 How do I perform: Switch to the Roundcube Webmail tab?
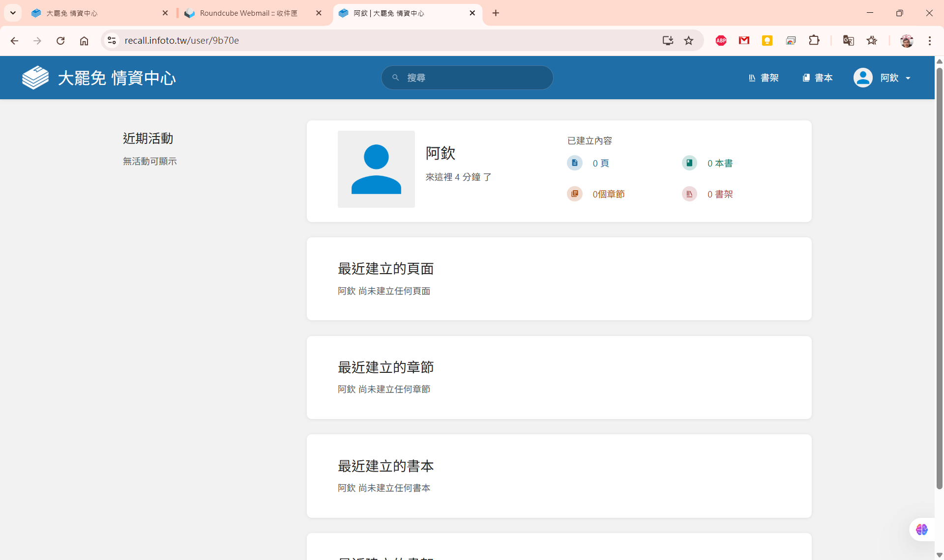point(248,13)
